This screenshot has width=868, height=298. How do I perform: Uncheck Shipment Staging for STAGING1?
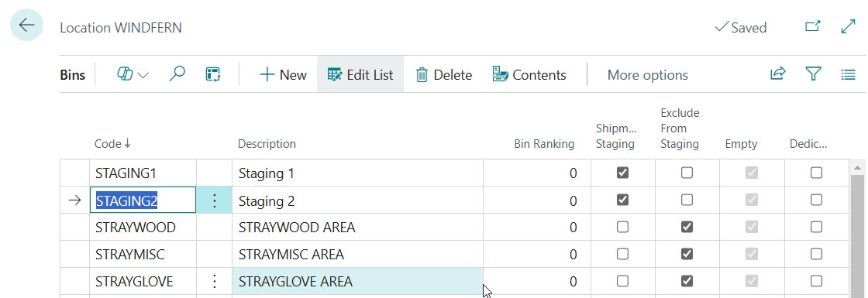[623, 173]
